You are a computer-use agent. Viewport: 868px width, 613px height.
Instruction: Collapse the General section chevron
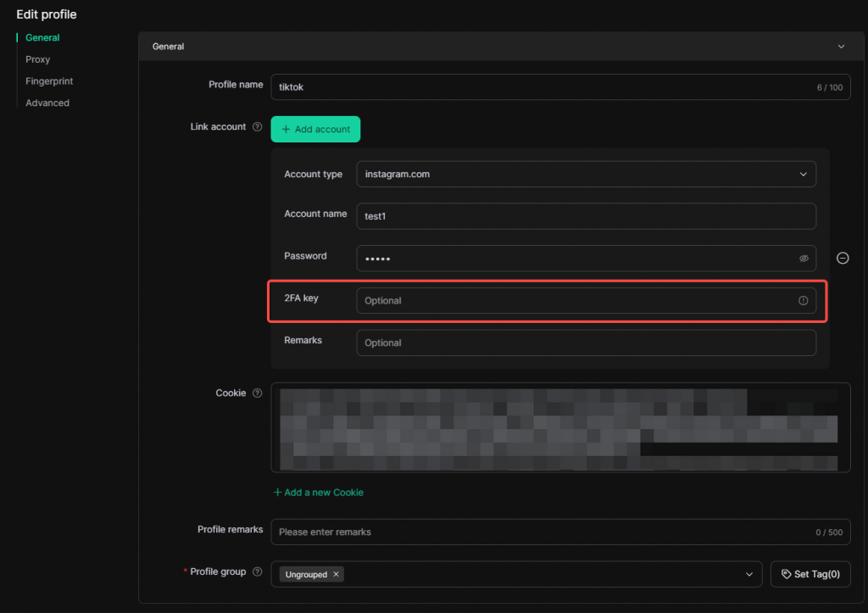tap(841, 47)
